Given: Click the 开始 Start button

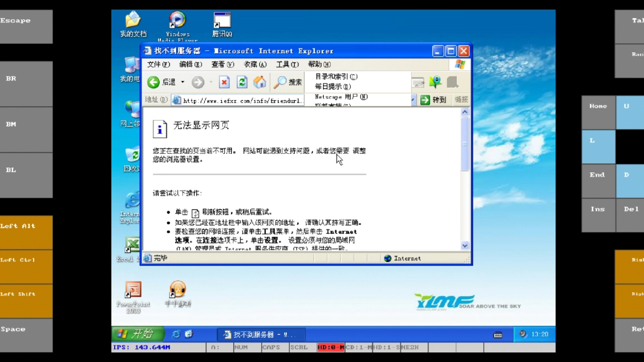Looking at the screenshot, I should (x=138, y=334).
